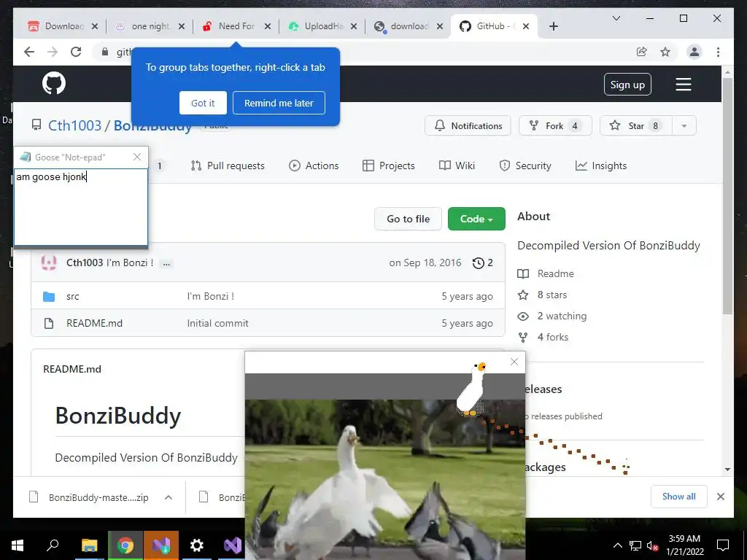Open the README.md file link
The width and height of the screenshot is (747, 560).
94,323
